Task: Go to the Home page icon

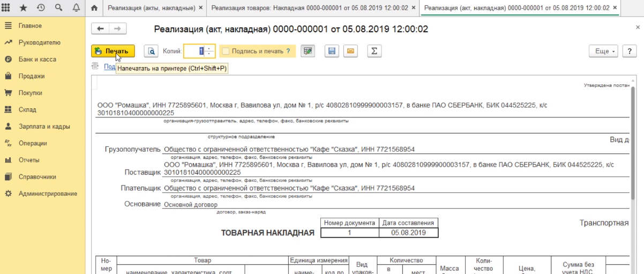Action: pyautogui.click(x=94, y=8)
